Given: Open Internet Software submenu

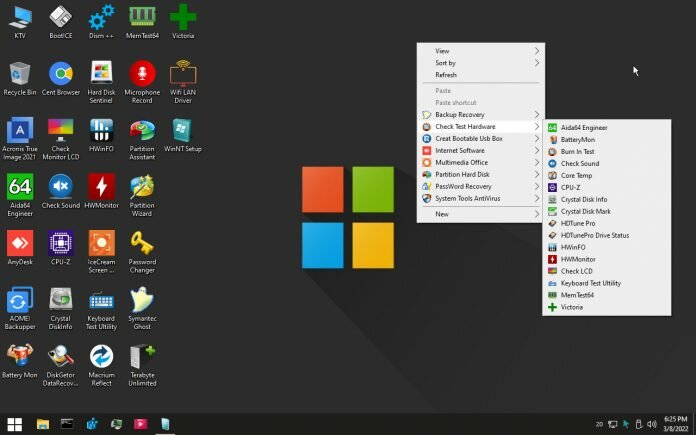Looking at the screenshot, I should (481, 150).
